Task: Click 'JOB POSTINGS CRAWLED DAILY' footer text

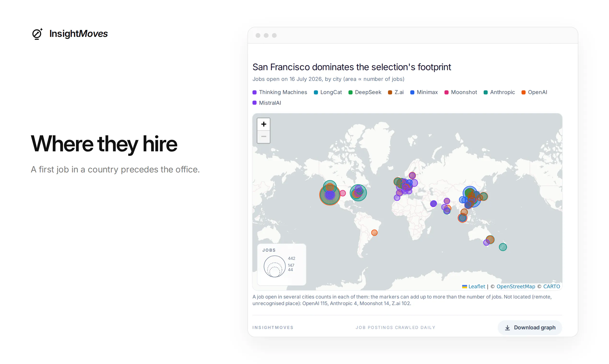Action: tap(395, 328)
